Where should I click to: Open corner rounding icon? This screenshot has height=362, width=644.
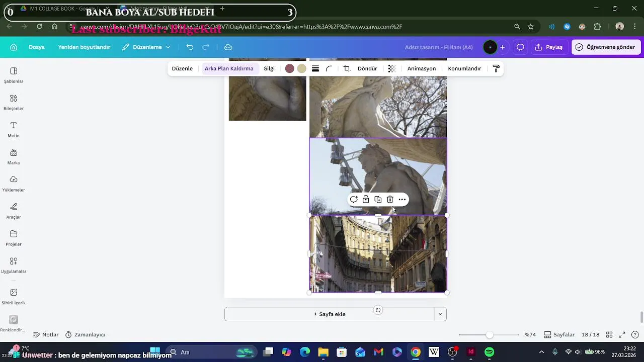coord(329,69)
